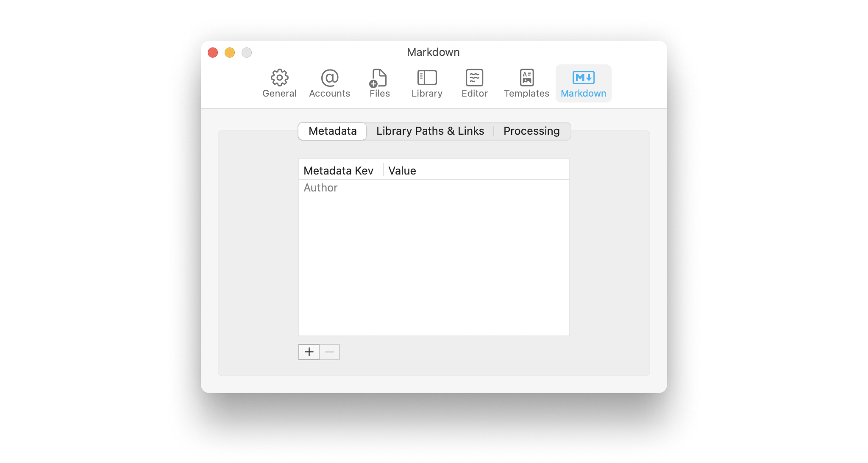This screenshot has width=868, height=463.
Task: Click the Markdown window title
Action: point(433,52)
